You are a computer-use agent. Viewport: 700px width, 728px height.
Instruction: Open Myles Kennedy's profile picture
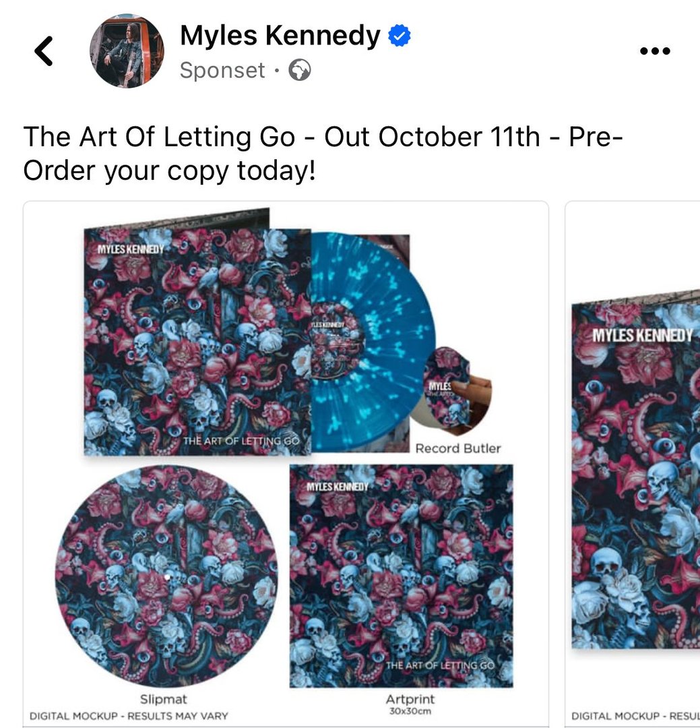pos(127,51)
